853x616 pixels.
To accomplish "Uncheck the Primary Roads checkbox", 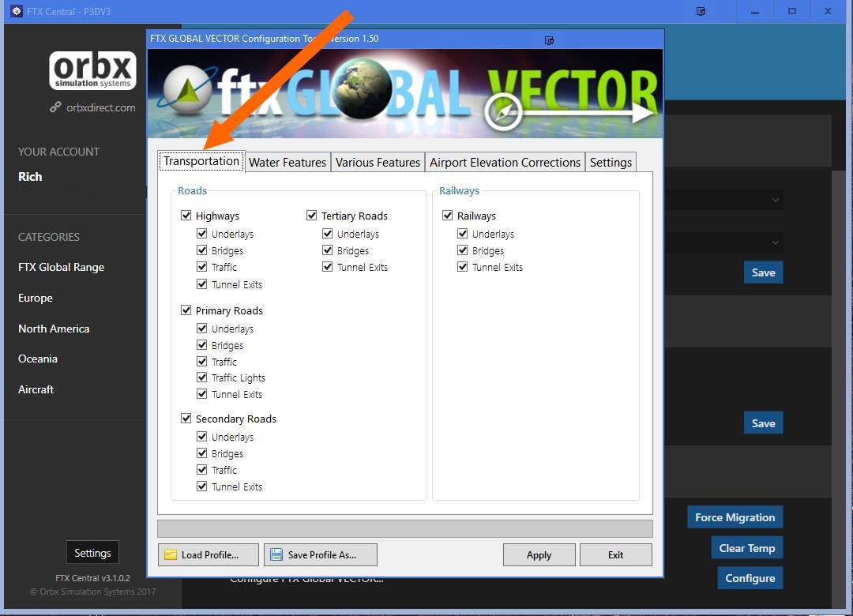I will 186,310.
